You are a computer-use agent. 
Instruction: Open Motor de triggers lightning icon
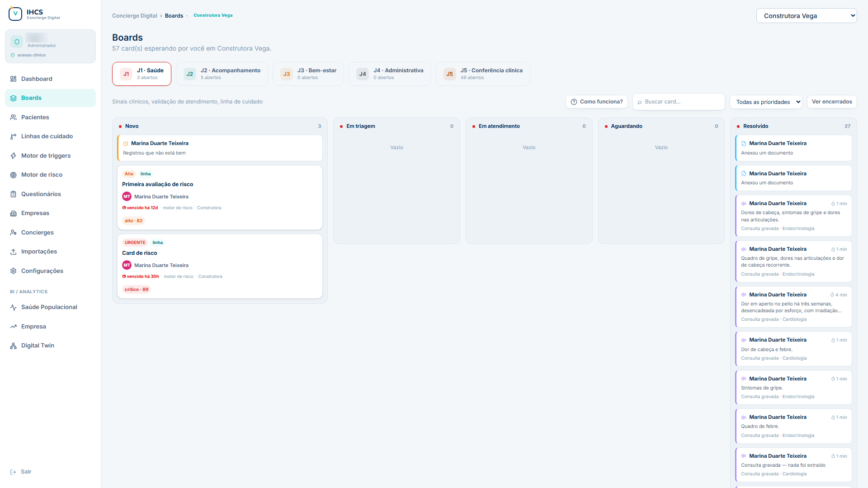point(13,156)
